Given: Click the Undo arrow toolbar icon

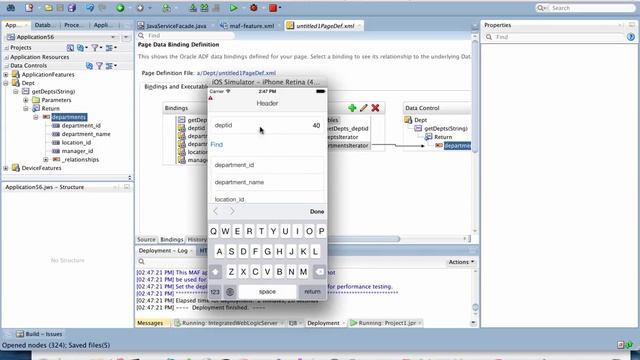Looking at the screenshot, I should (x=90, y=8).
